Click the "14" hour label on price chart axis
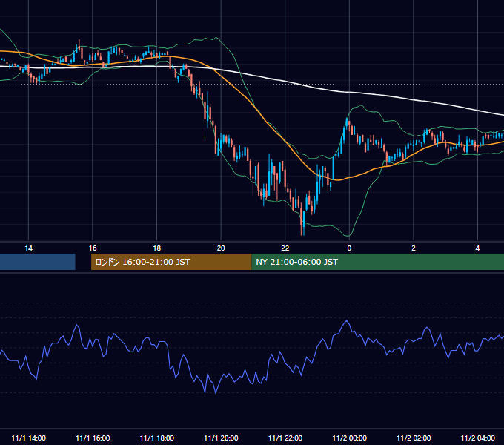This screenshot has height=445, width=504. [29, 248]
